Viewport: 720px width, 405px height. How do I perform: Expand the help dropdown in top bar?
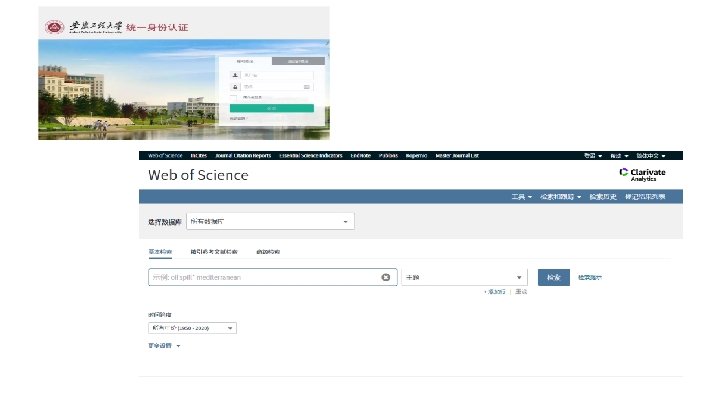click(x=619, y=156)
